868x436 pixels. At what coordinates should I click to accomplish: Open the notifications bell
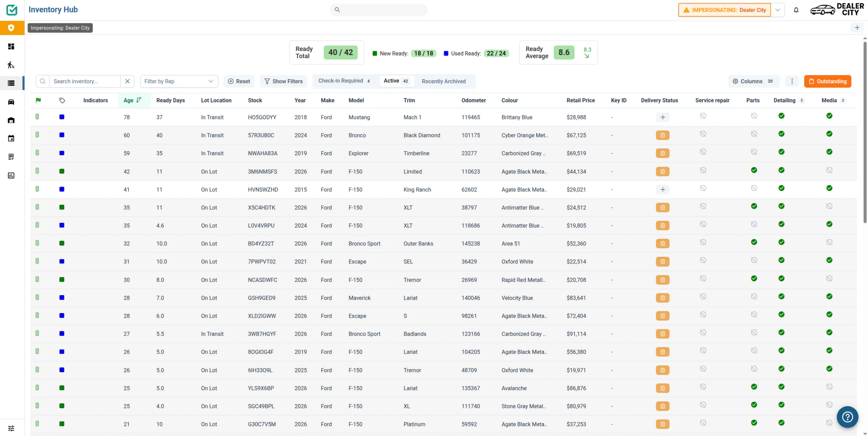796,10
